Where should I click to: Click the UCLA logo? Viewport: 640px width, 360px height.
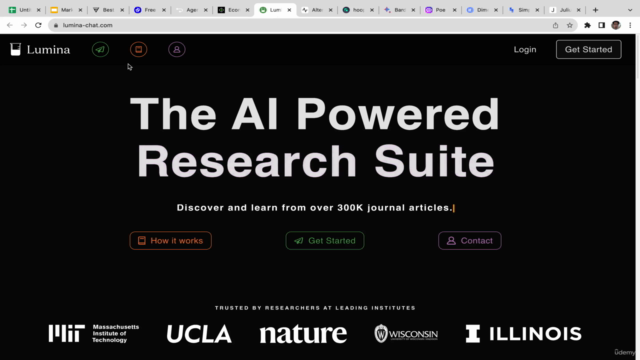(199, 334)
